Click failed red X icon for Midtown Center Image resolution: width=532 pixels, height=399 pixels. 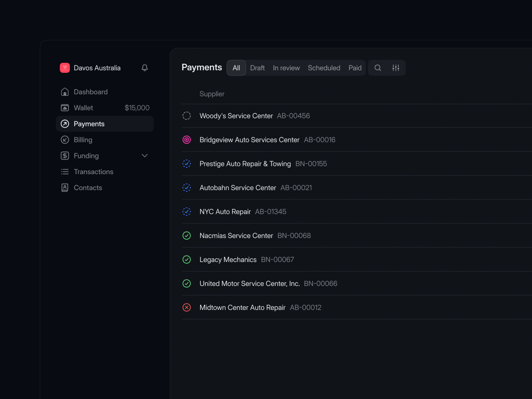pos(187,307)
